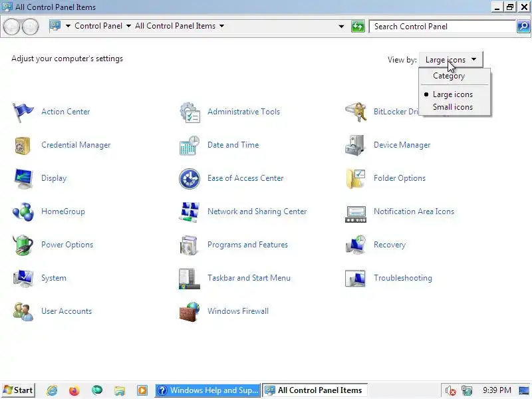
Task: Click the Search Control Panel field
Action: pyautogui.click(x=442, y=27)
